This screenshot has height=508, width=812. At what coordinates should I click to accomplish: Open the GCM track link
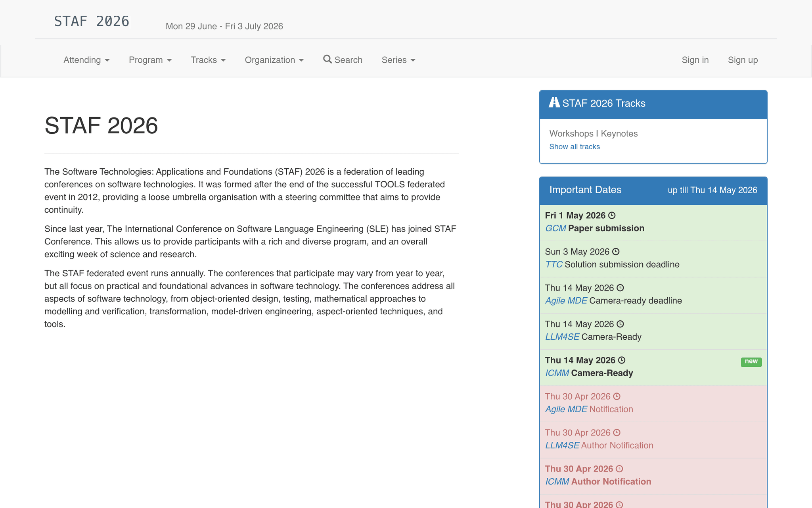pyautogui.click(x=555, y=228)
